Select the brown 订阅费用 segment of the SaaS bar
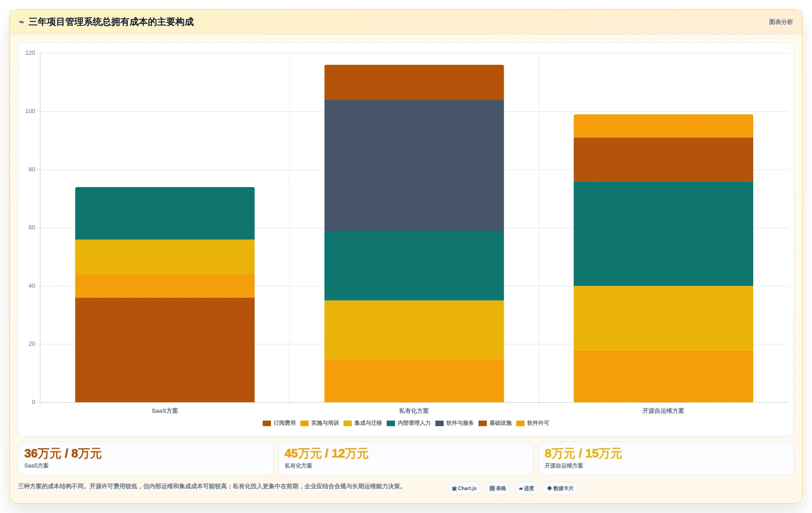812x513 pixels. pyautogui.click(x=165, y=350)
